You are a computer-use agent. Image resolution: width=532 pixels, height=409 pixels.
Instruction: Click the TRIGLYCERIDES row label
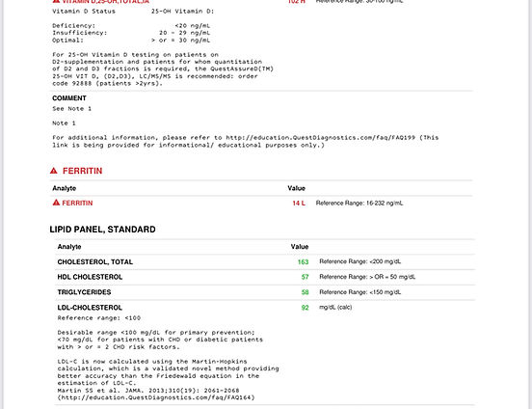[84, 292]
